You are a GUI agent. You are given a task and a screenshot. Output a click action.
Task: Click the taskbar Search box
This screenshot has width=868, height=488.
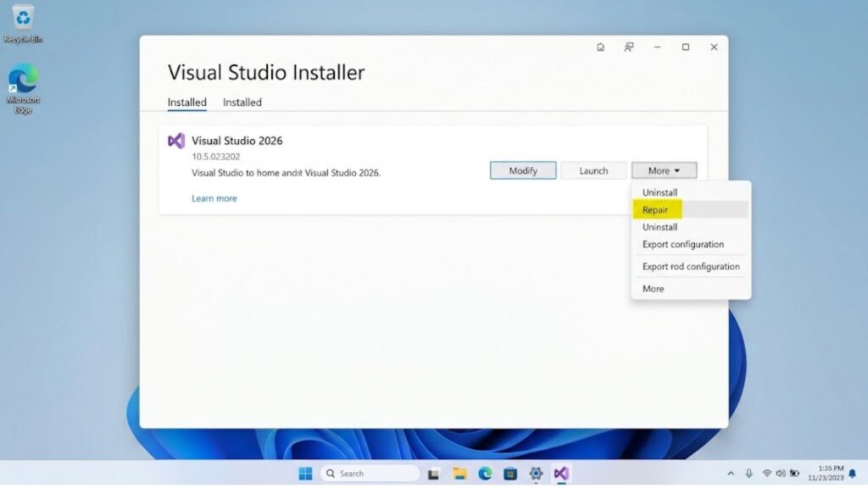click(370, 474)
